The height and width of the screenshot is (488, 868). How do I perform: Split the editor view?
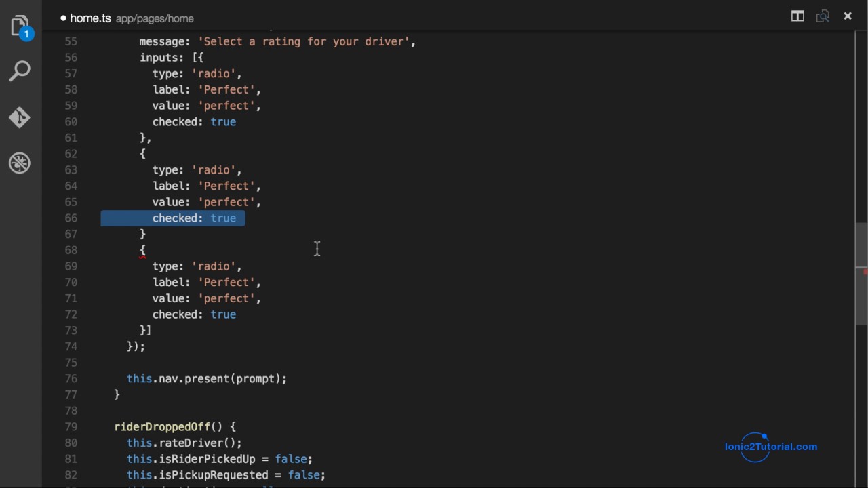[797, 16]
